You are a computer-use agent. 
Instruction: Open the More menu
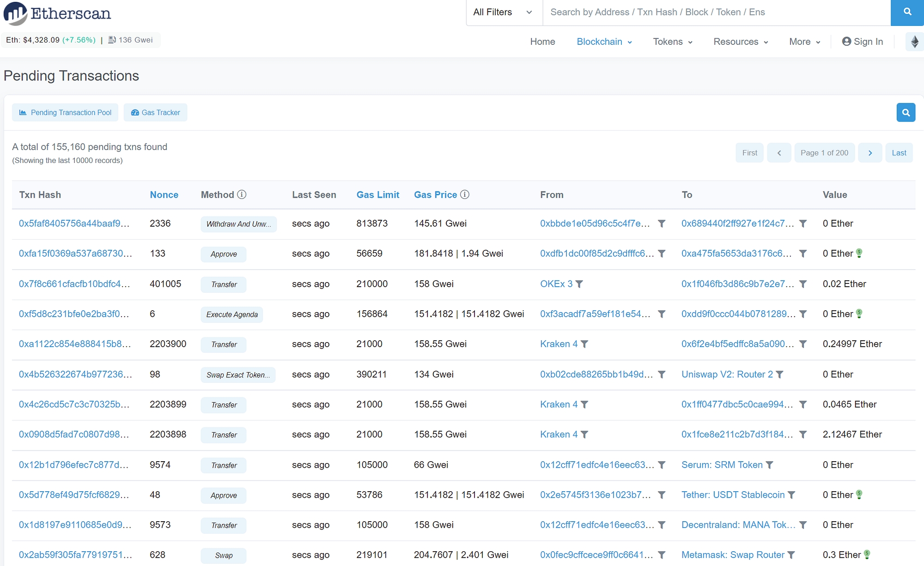click(804, 42)
